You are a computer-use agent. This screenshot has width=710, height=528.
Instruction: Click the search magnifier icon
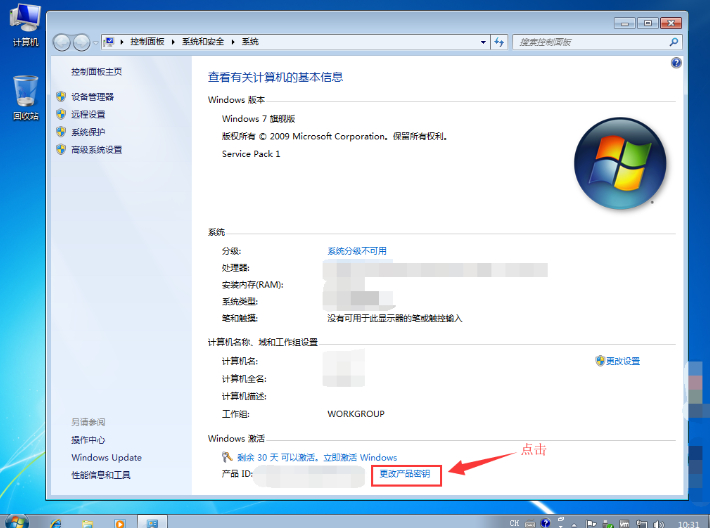click(x=674, y=42)
